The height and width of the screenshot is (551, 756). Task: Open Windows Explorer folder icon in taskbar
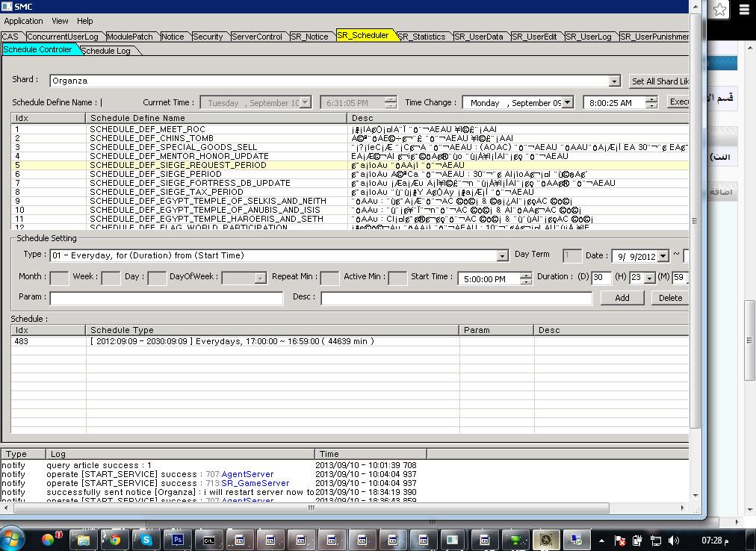[x=83, y=539]
